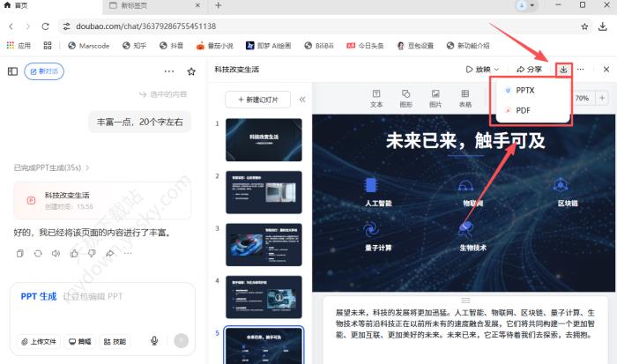Viewport: 617px width, 364px height.
Task: Start a new chat with 新对话
Action: tap(44, 71)
